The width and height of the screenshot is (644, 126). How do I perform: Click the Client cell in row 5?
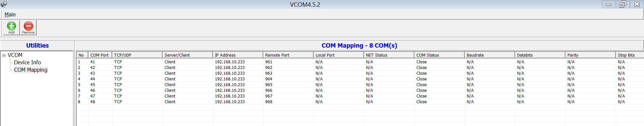pyautogui.click(x=170, y=84)
